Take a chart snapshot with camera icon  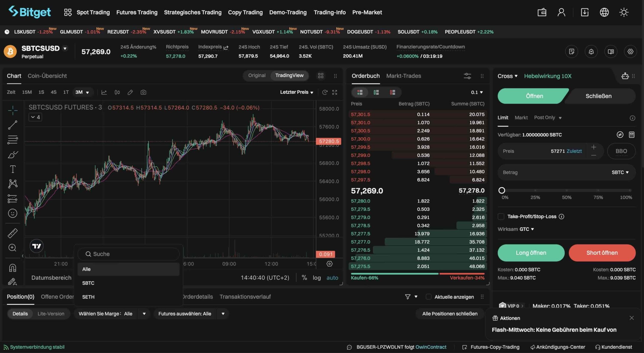tap(143, 92)
